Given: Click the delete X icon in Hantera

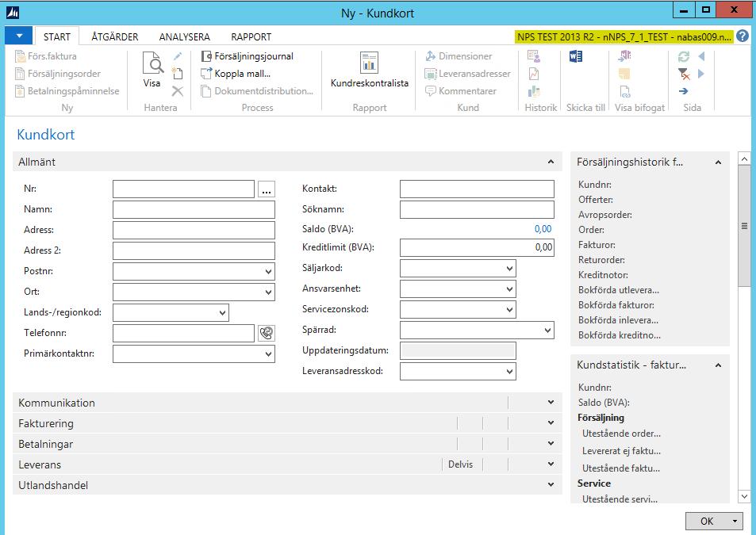Looking at the screenshot, I should tap(178, 91).
